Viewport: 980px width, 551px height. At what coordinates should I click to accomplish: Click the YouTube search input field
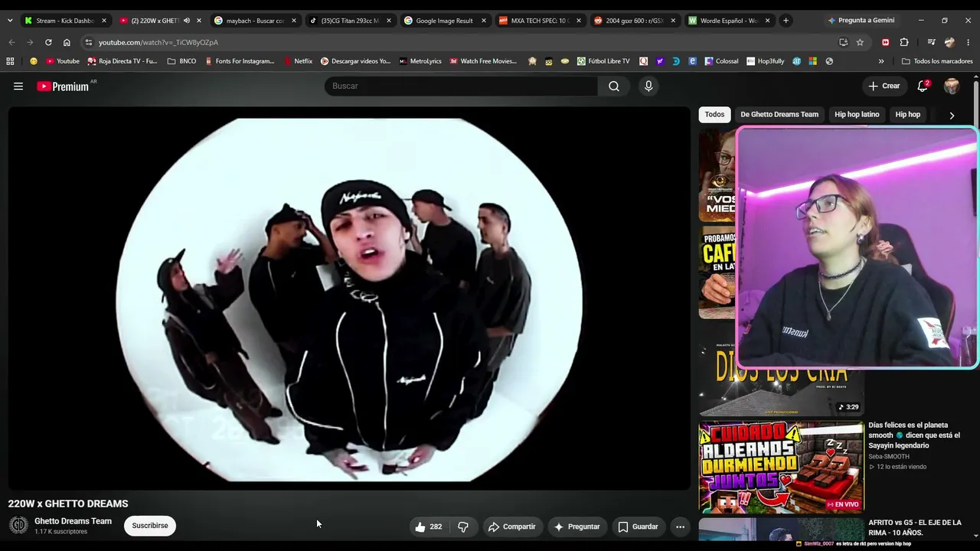coord(461,86)
